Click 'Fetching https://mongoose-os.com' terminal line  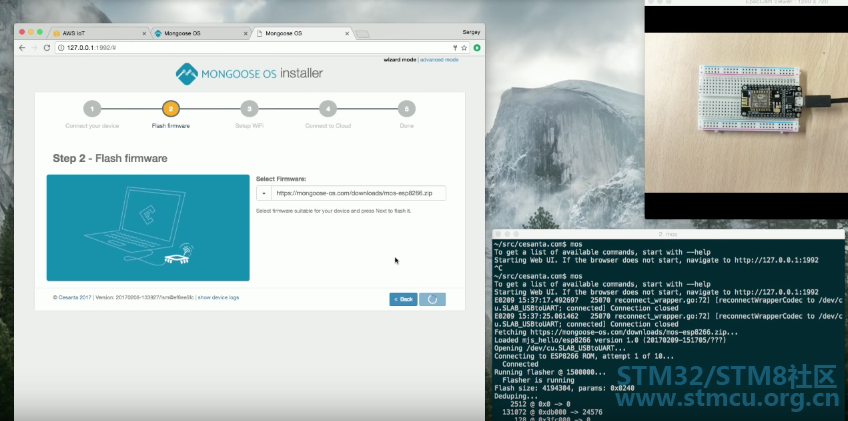point(616,332)
